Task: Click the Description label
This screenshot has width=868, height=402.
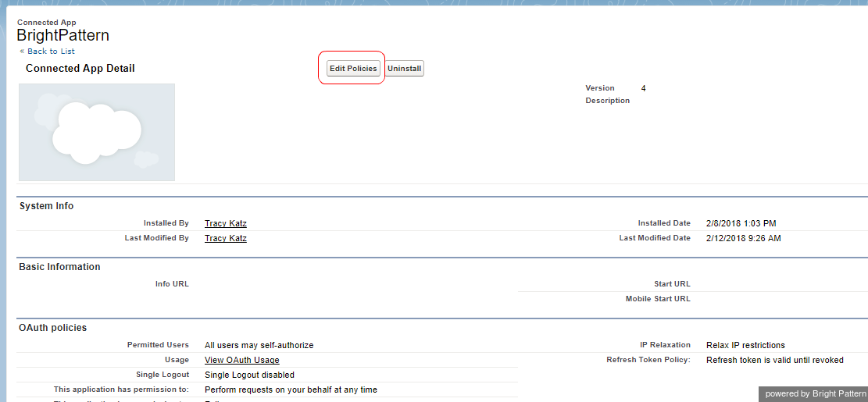Action: (607, 101)
